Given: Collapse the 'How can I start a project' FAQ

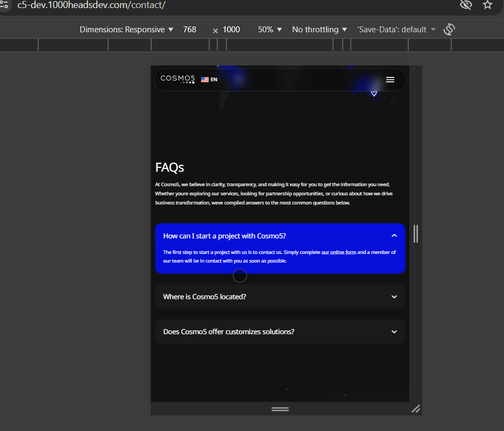Looking at the screenshot, I should 280,236.
